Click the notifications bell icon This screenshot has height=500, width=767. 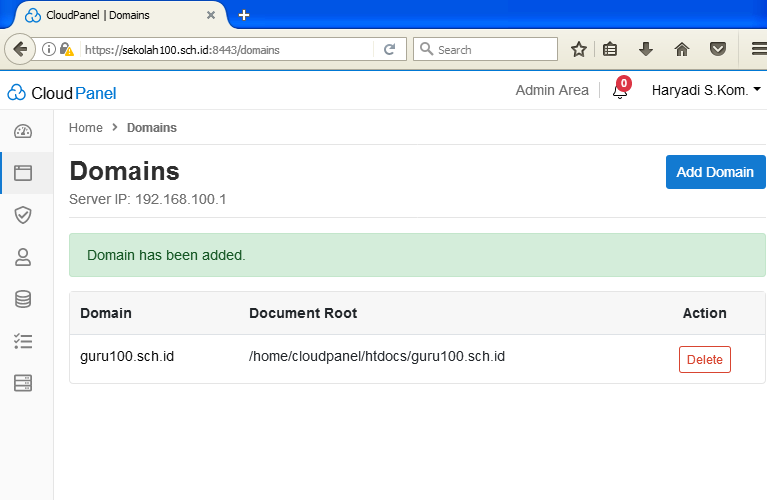click(620, 91)
